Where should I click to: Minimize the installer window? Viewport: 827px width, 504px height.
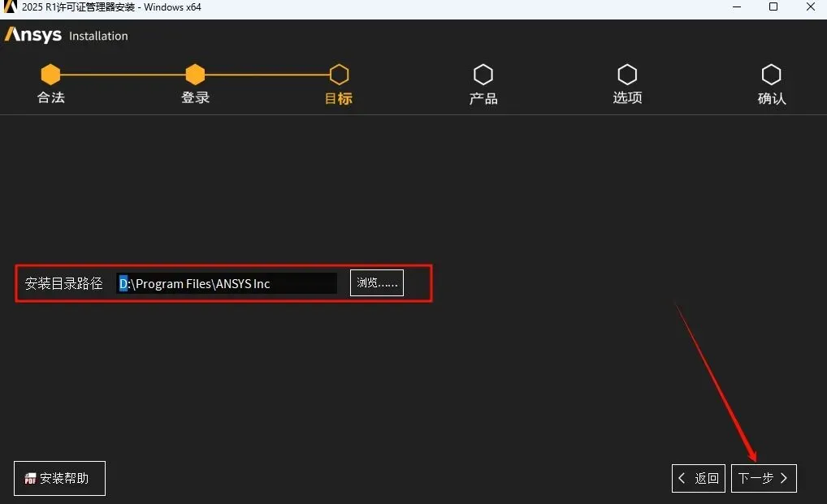(737, 6)
